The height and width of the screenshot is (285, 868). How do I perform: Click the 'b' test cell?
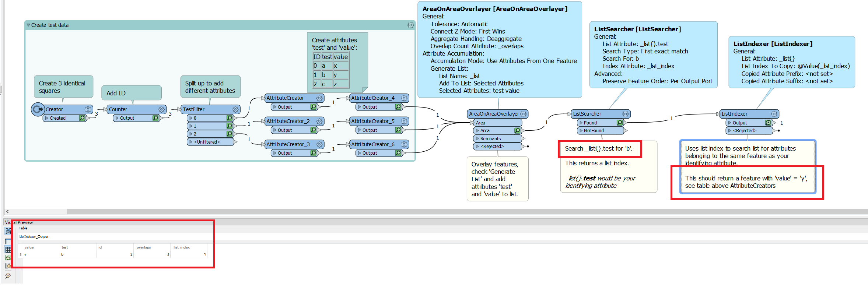[x=78, y=254]
